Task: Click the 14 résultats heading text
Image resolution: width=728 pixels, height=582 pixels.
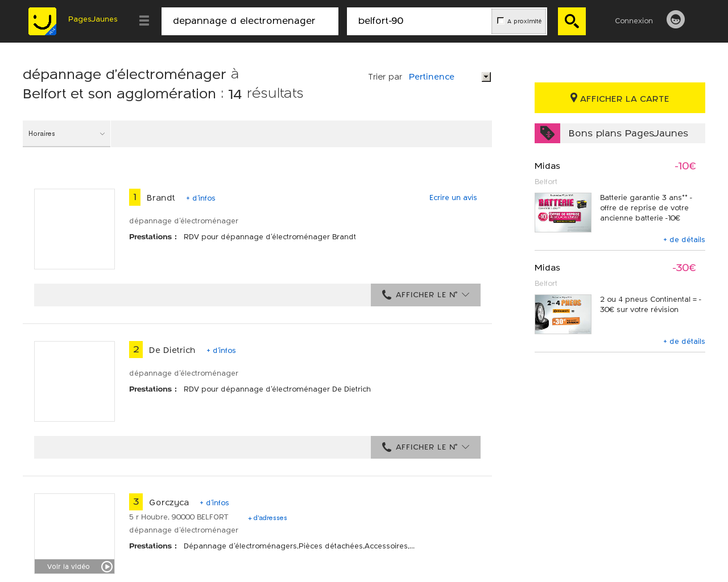Action: click(266, 94)
